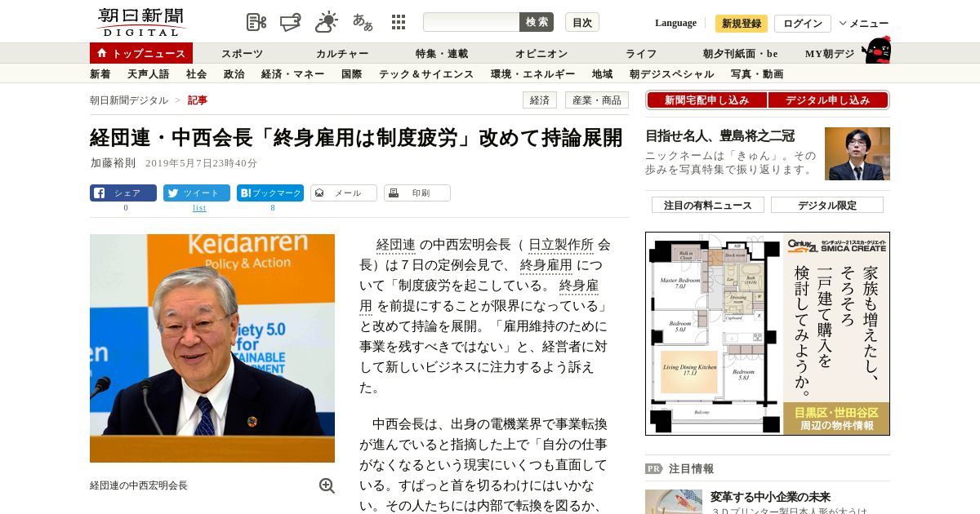Select 天声人語 in the sub navigation

(x=149, y=74)
